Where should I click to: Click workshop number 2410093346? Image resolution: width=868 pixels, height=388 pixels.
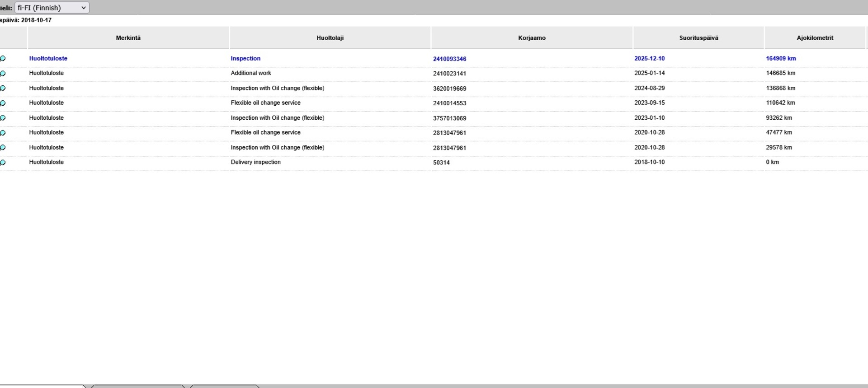[449, 59]
